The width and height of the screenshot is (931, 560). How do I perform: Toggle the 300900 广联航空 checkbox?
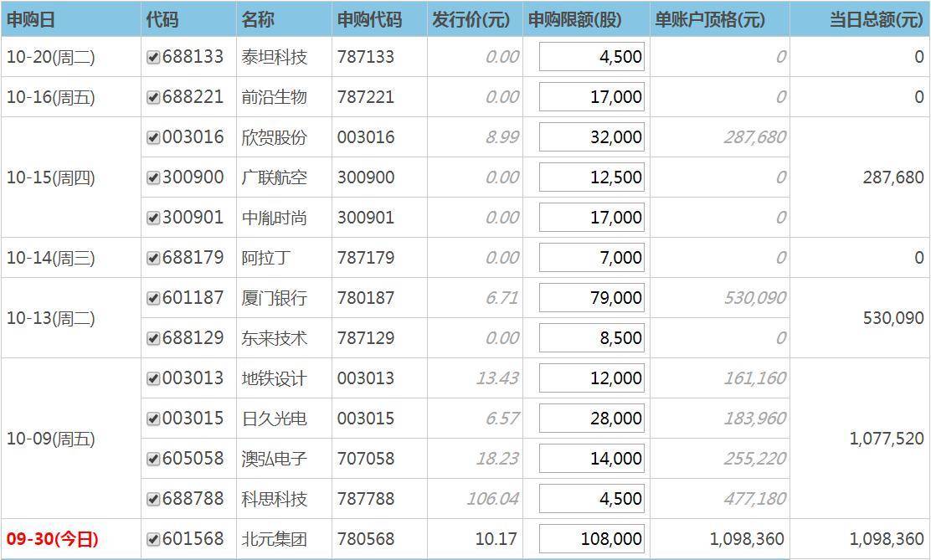point(153,177)
